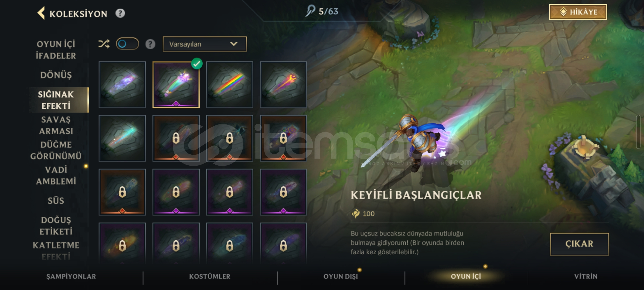Click the shuffle random effect icon
The height and width of the screenshot is (290, 644).
[x=104, y=44]
